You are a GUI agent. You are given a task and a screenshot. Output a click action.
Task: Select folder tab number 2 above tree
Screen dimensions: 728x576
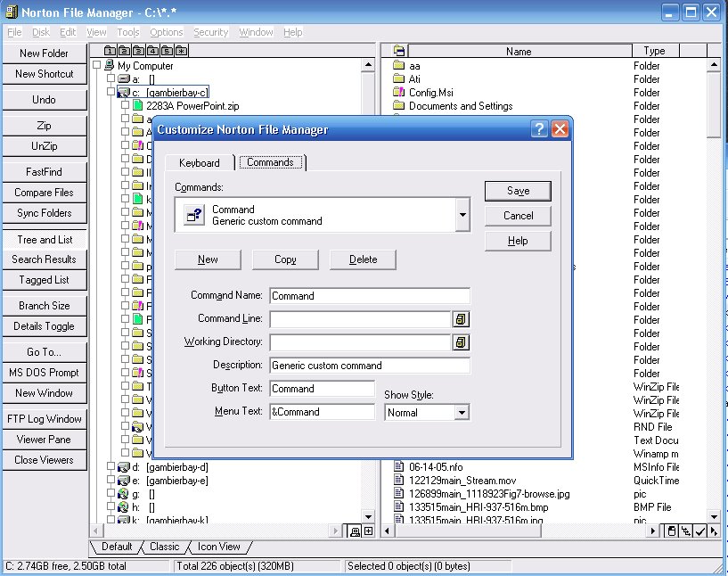125,51
